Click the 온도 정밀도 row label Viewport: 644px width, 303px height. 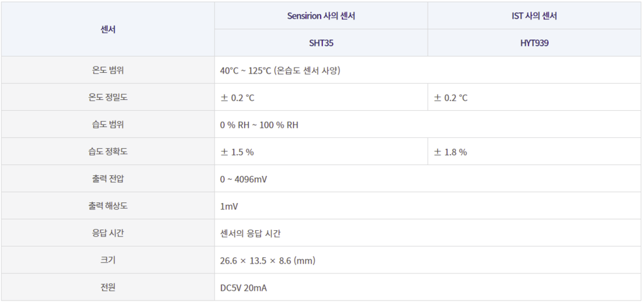click(108, 98)
